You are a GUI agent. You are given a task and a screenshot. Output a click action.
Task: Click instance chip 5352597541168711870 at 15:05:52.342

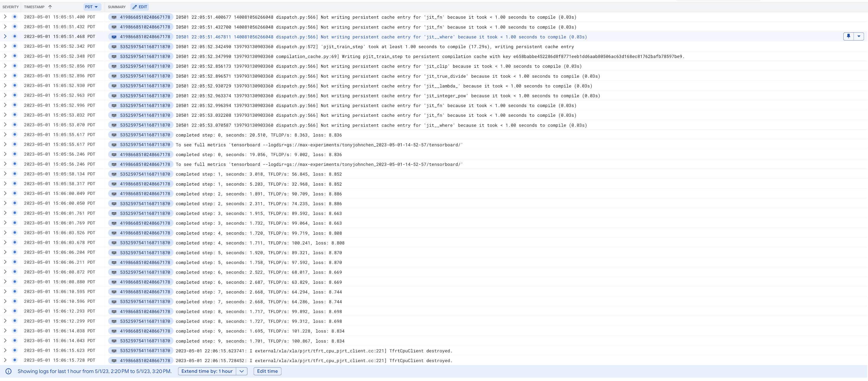(x=141, y=46)
